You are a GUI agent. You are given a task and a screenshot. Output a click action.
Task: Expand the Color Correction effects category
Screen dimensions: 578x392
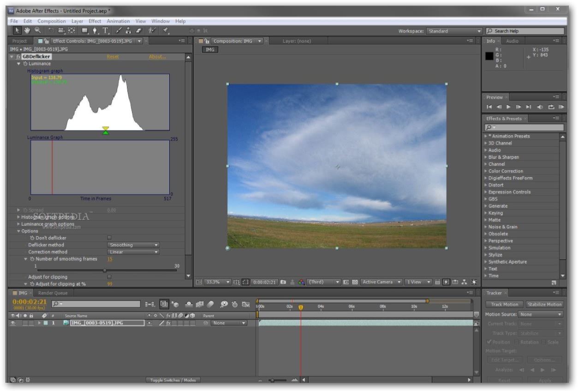(485, 171)
